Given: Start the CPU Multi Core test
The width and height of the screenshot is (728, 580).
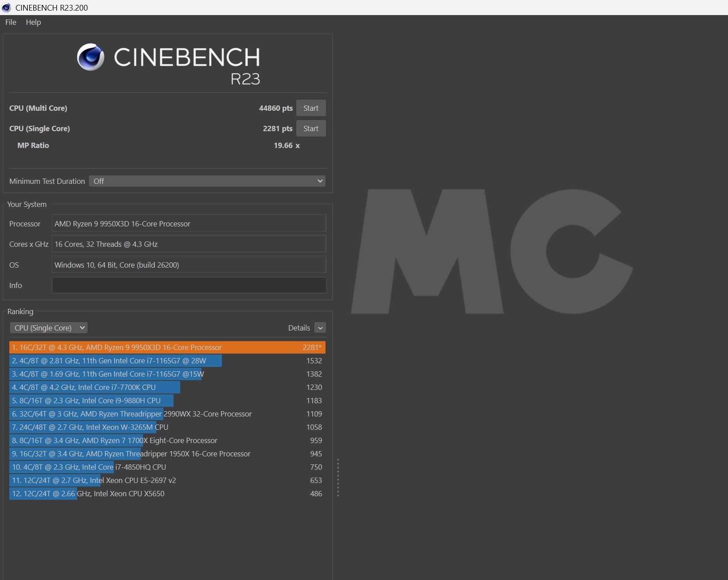Looking at the screenshot, I should [310, 108].
